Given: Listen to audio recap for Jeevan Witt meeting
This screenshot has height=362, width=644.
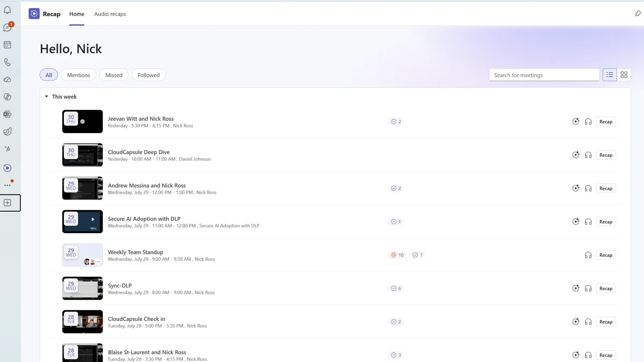Looking at the screenshot, I should [x=588, y=122].
